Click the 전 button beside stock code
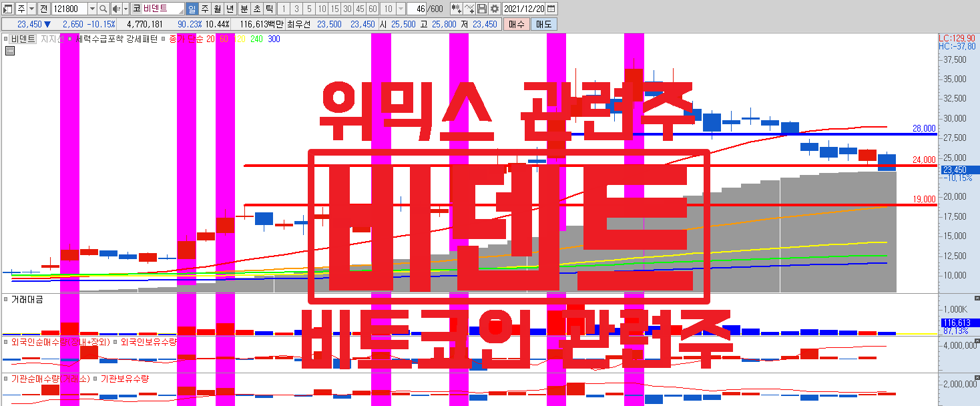 click(43, 9)
